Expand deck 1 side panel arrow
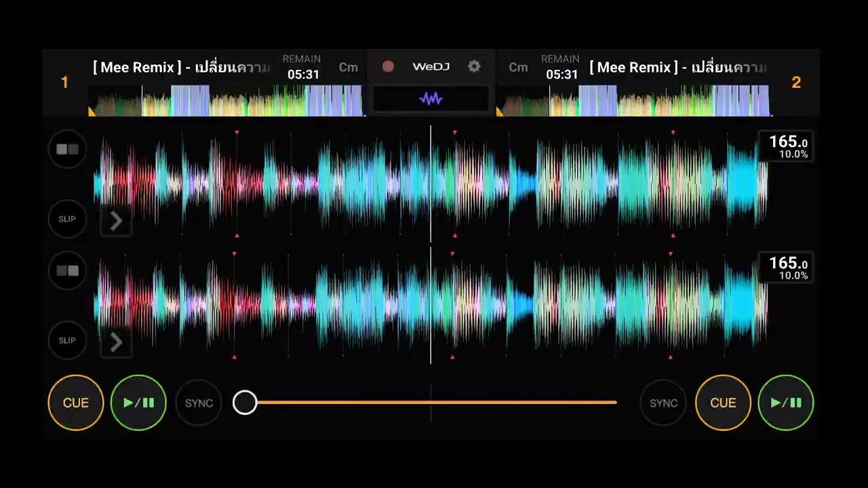 coord(116,221)
